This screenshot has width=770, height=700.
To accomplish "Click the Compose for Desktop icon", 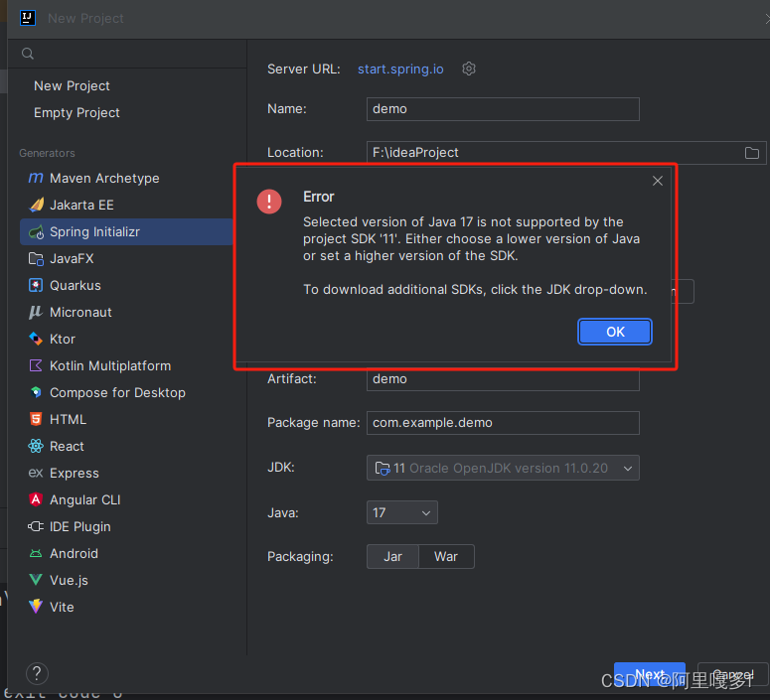I will point(36,392).
